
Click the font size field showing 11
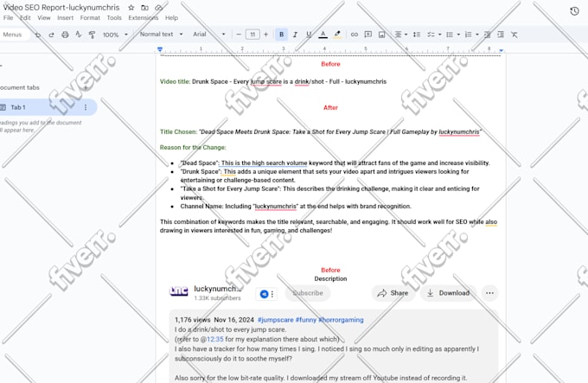click(252, 35)
